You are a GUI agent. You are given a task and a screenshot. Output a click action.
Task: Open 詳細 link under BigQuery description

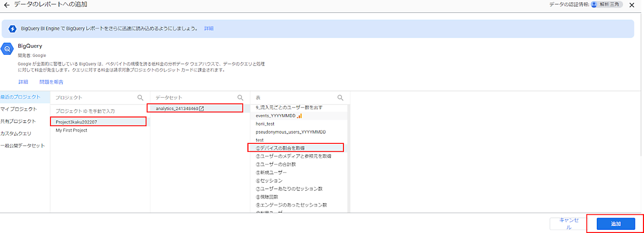tap(23, 82)
